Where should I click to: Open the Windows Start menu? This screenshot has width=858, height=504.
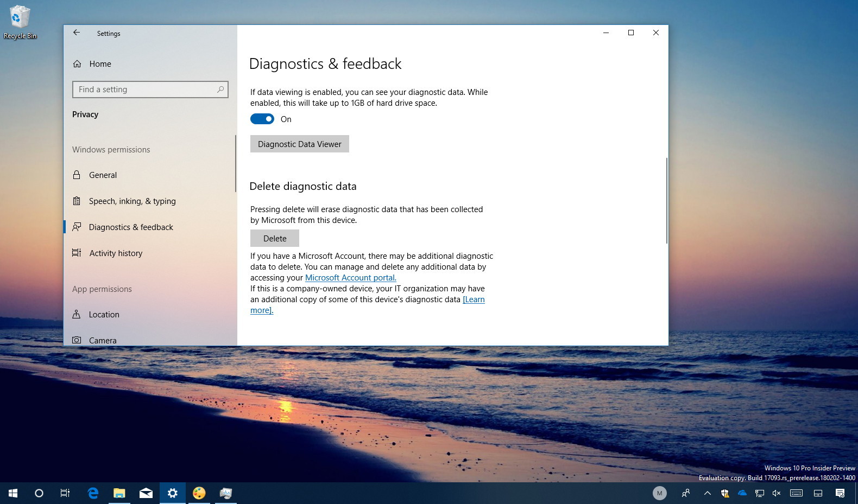pyautogui.click(x=13, y=493)
